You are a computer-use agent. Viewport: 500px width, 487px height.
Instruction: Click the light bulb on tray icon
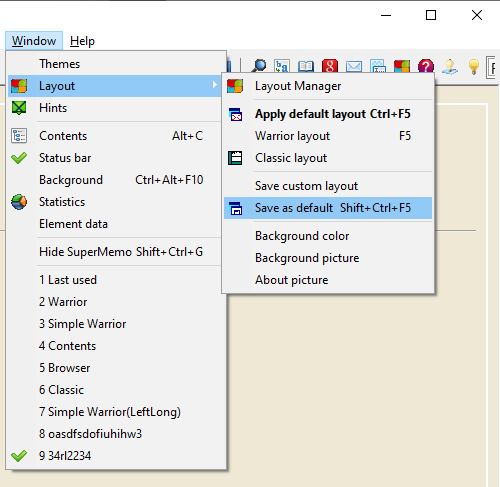pos(450,67)
